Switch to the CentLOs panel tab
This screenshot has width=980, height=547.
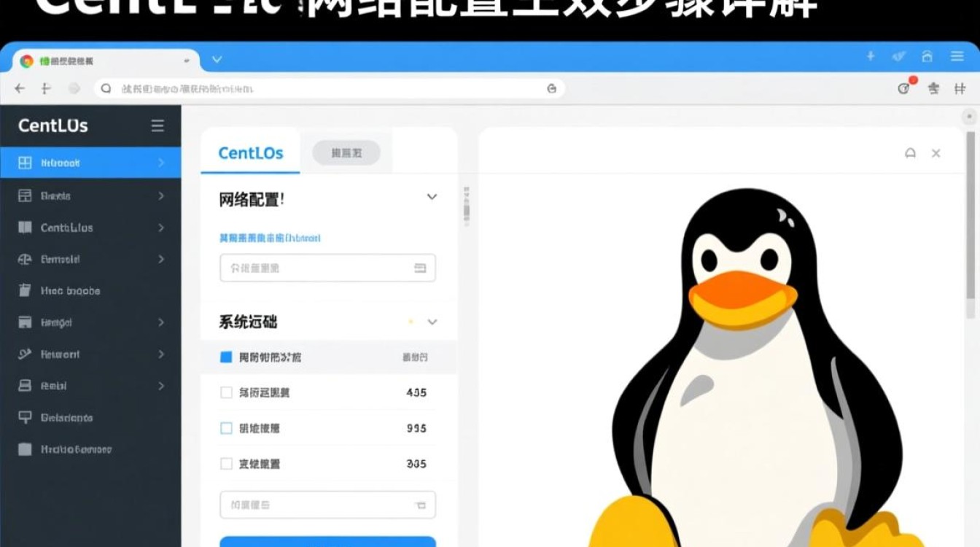tap(251, 153)
